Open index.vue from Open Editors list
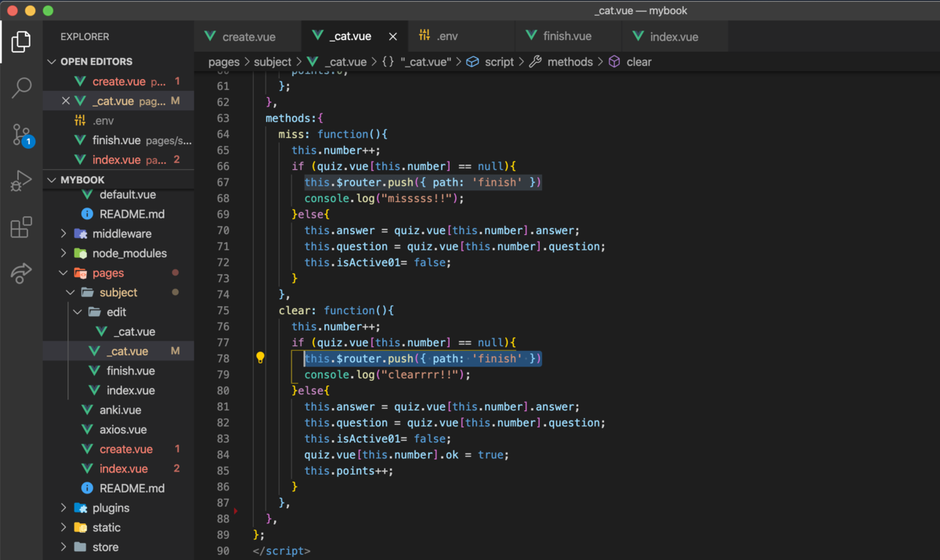The height and width of the screenshot is (560, 940). click(118, 160)
